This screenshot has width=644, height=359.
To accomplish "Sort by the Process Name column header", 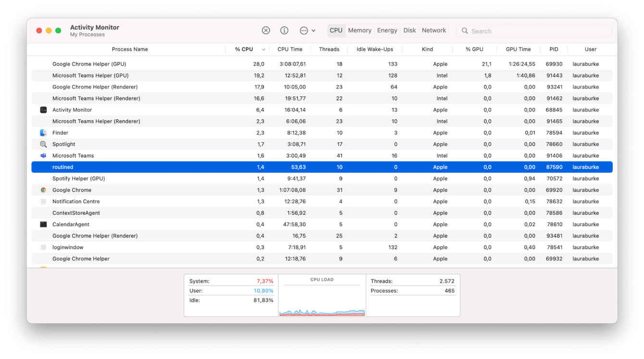I will pyautogui.click(x=130, y=49).
